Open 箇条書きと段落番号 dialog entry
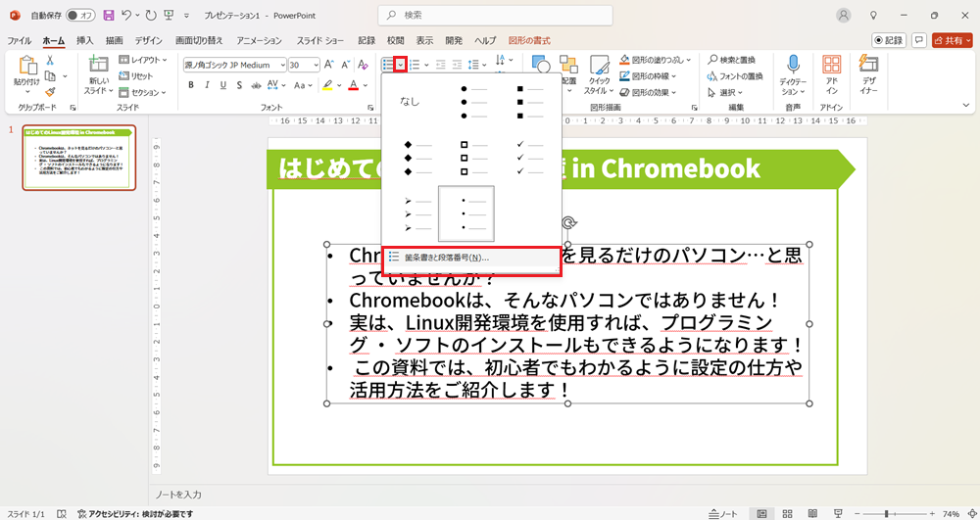Viewport: 980px width, 520px height. (x=472, y=258)
